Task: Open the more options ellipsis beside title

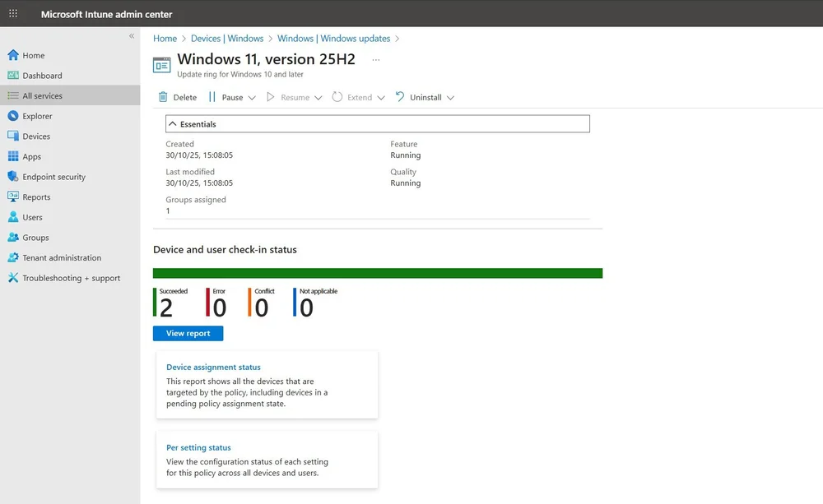Action: [376, 60]
